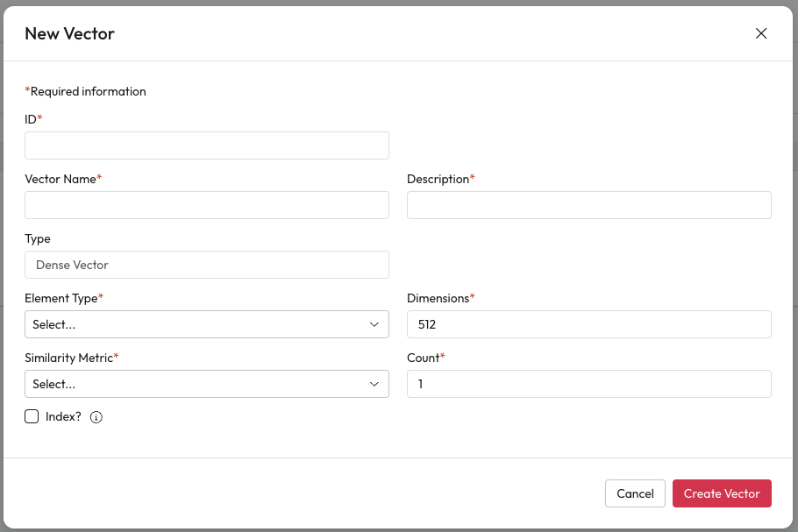Focus the ID text field

(206, 145)
